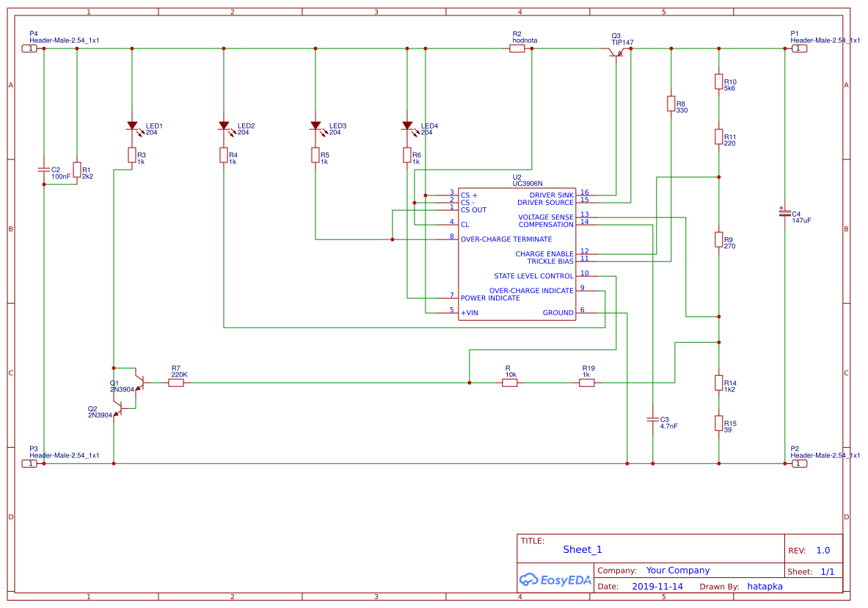The height and width of the screenshot is (608, 868).
Task: Select the Sheet_1 title text
Action: click(x=583, y=549)
